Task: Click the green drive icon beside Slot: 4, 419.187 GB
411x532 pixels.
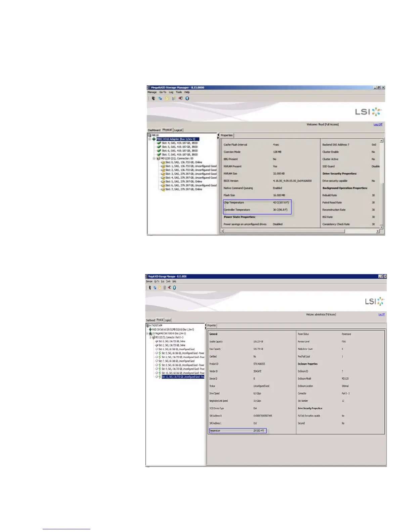Action: pos(159,143)
